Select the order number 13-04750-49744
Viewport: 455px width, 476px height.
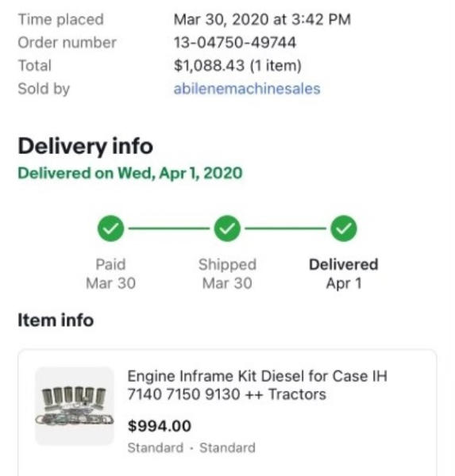tap(234, 43)
